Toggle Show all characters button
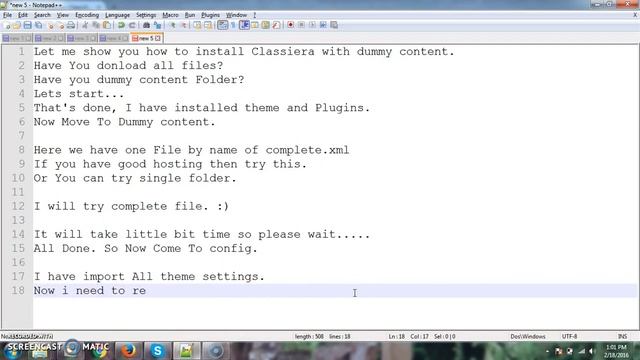 coord(233,25)
